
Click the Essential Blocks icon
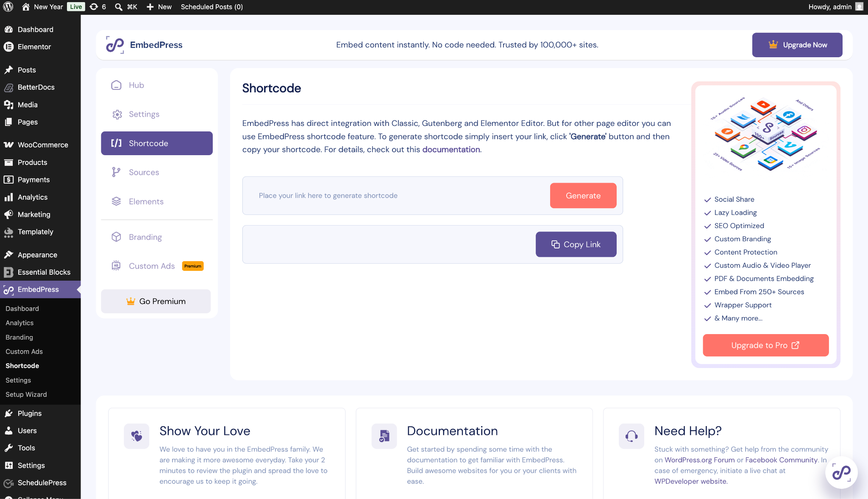tap(8, 272)
